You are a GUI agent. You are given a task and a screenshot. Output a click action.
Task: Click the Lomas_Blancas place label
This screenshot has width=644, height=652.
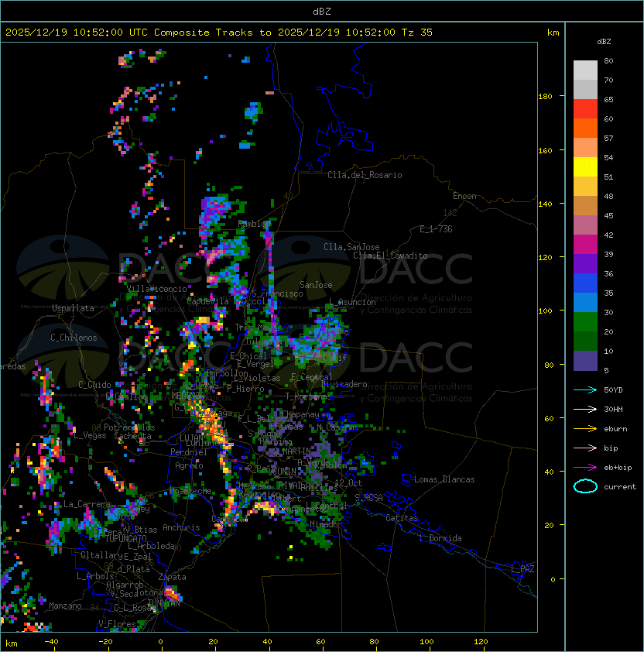(444, 479)
